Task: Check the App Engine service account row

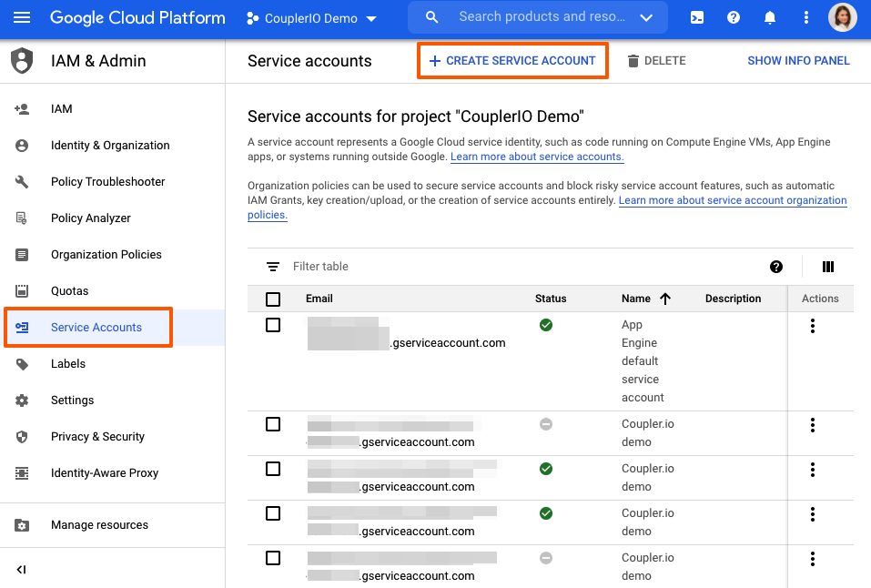Action: click(x=272, y=325)
